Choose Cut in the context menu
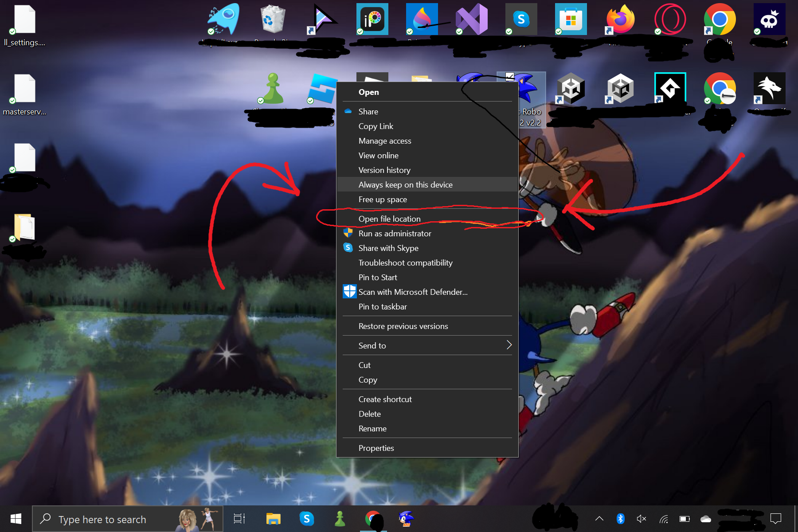 [427, 365]
